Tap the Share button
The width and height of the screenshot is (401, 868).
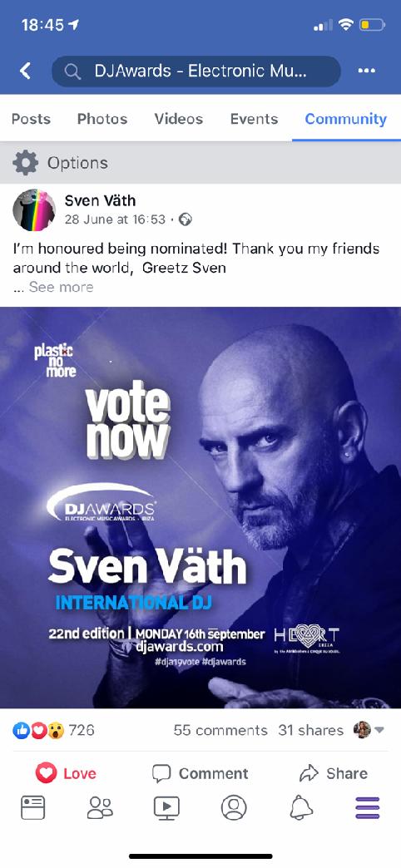coord(334,773)
